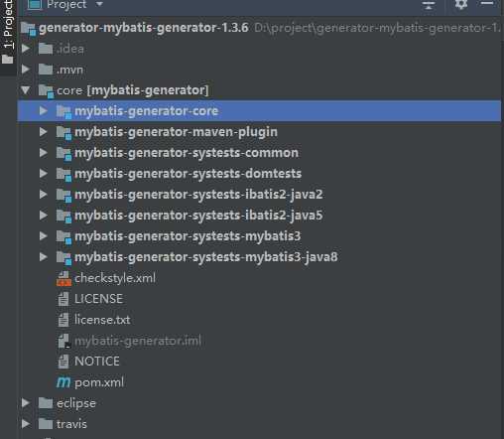Click the systests-ibatis2-java2 module icon
This screenshot has width=504, height=439.
63,196
